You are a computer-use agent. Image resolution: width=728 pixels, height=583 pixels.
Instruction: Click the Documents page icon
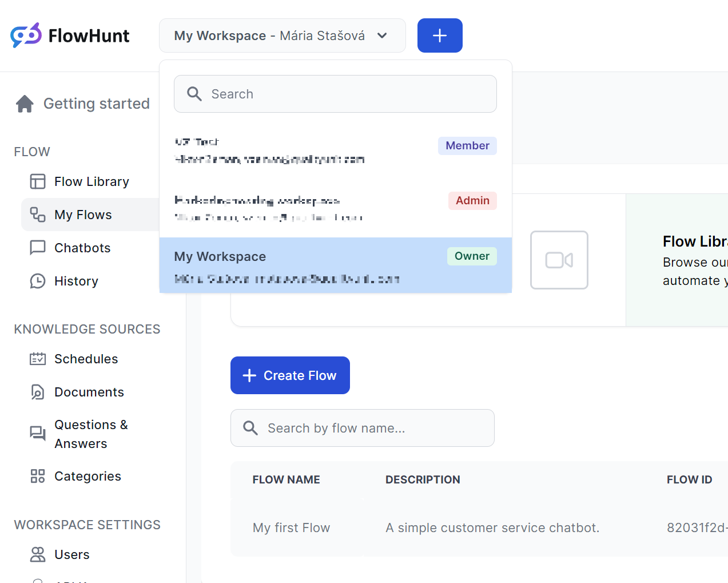point(38,391)
